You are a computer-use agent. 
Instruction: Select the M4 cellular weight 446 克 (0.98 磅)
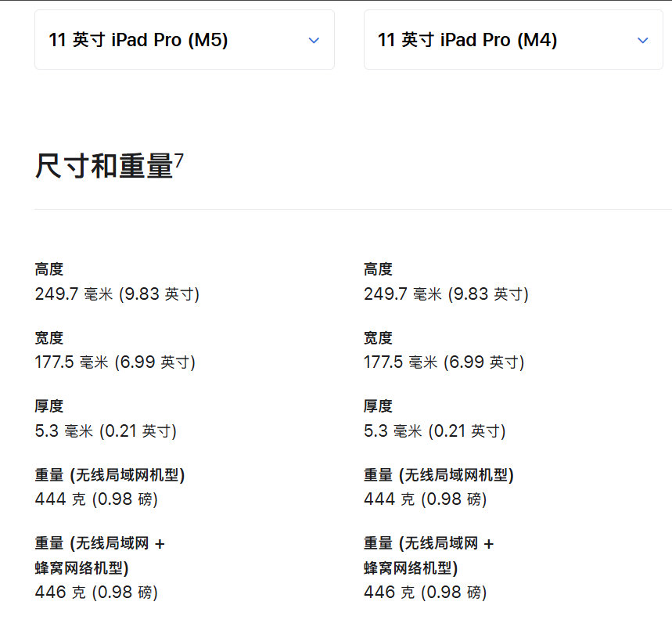(426, 593)
